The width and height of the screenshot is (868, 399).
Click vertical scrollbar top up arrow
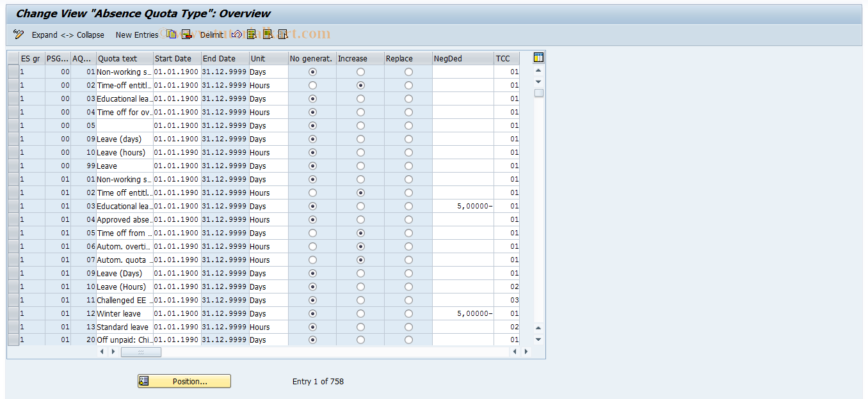tap(538, 70)
